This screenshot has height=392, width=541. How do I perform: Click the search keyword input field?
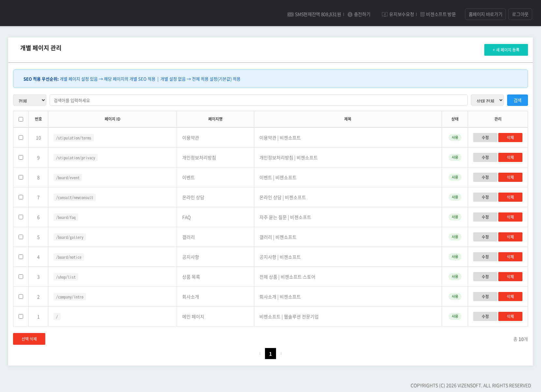click(258, 100)
